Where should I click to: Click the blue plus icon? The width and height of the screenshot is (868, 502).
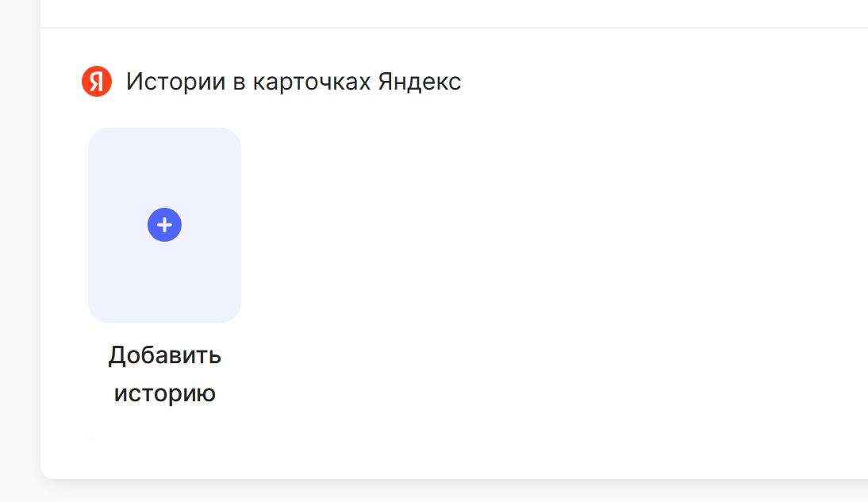click(164, 225)
